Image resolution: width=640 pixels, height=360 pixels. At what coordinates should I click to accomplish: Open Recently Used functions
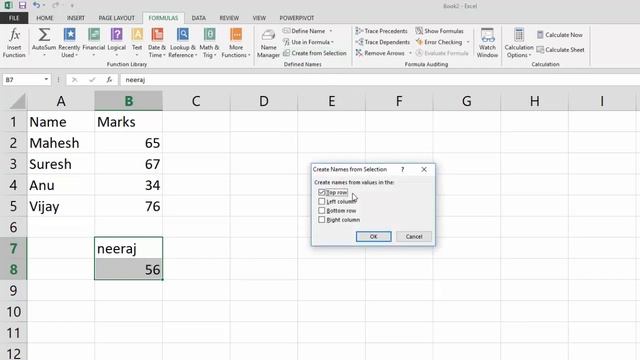pos(69,43)
